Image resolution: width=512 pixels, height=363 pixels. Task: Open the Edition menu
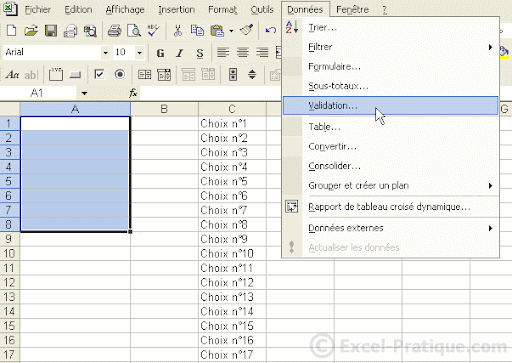coord(78,10)
